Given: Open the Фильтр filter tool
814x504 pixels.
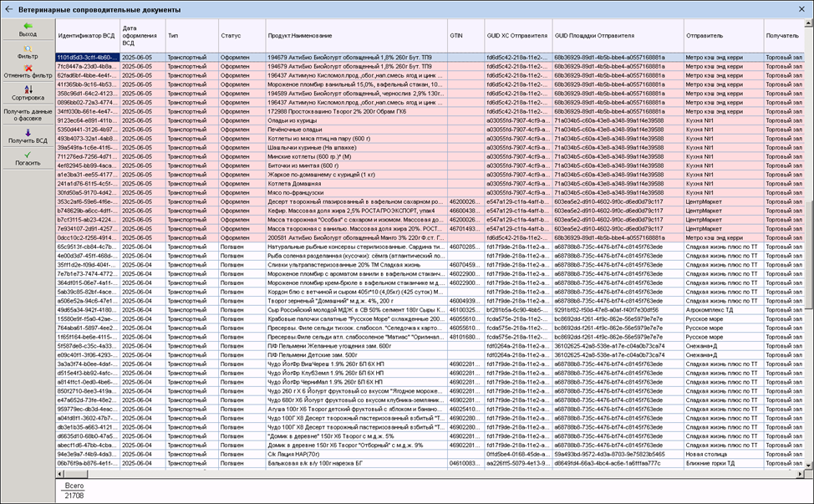Looking at the screenshot, I should click(28, 50).
